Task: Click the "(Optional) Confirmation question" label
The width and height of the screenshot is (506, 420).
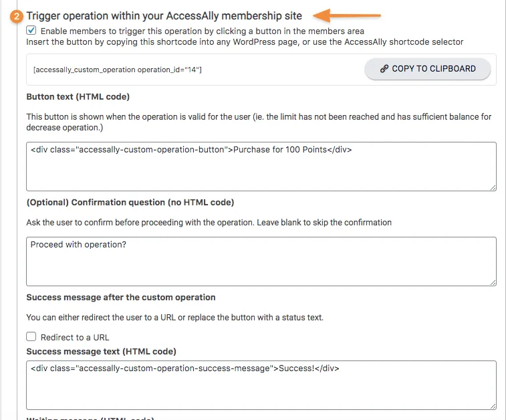Action: click(130, 203)
